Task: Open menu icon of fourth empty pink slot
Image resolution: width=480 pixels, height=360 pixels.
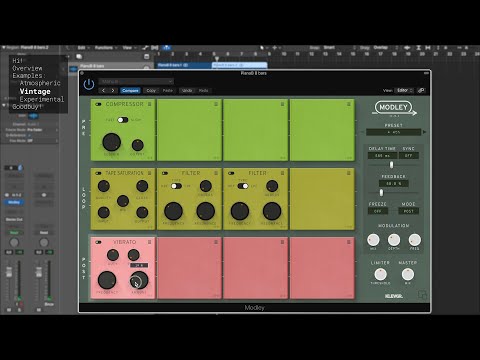Action: (x=349, y=242)
